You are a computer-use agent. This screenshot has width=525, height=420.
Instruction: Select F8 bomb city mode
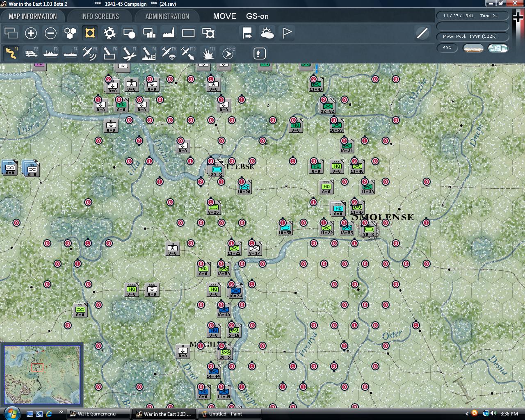point(149,53)
